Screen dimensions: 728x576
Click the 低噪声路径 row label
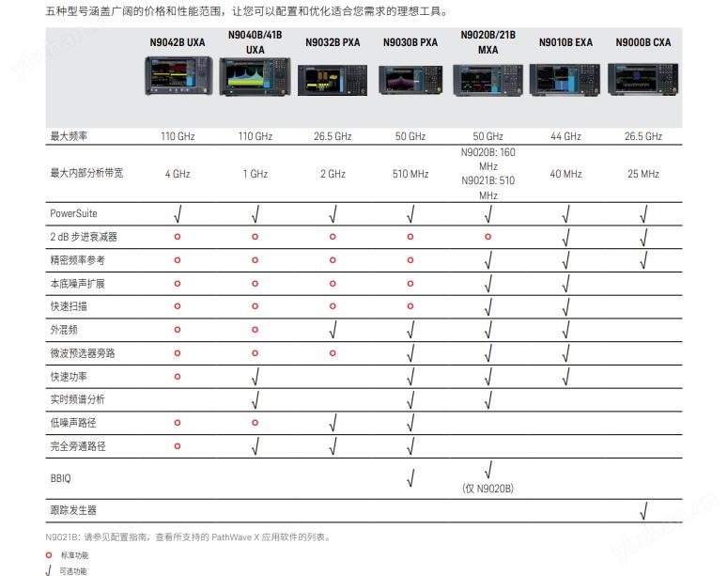(x=73, y=423)
